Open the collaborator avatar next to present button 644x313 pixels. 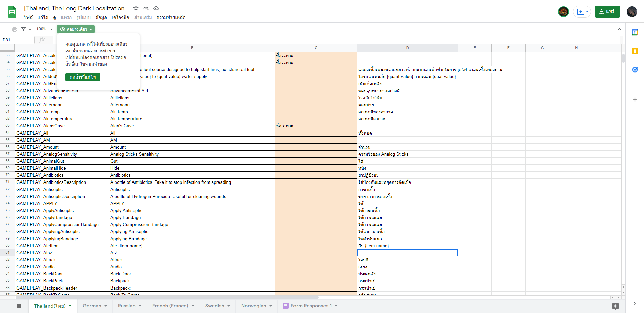[563, 12]
